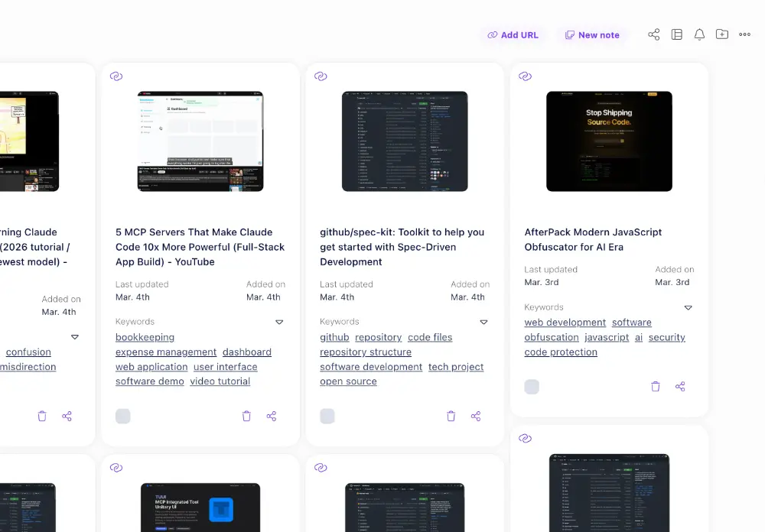Image resolution: width=765 pixels, height=532 pixels.
Task: Open the more options ellipsis menu
Action: coord(744,34)
